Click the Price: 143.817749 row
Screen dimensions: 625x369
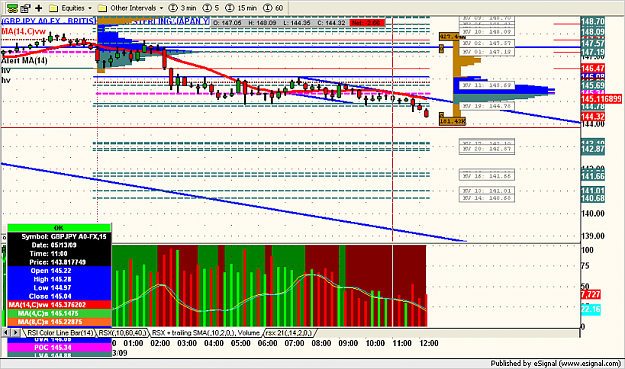59,262
